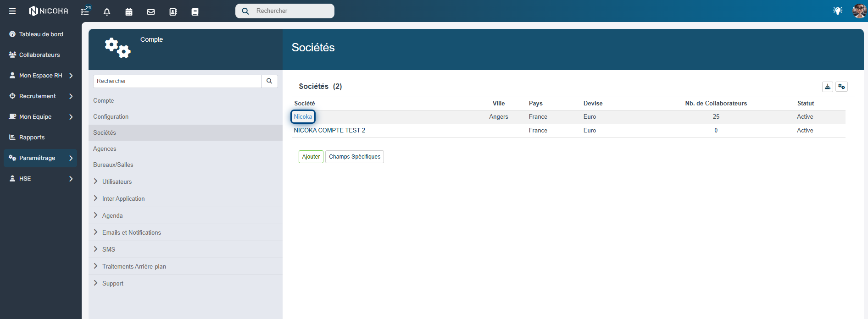Click the settings panel Rechercher field
Image resolution: width=868 pixels, height=319 pixels.
(177, 81)
